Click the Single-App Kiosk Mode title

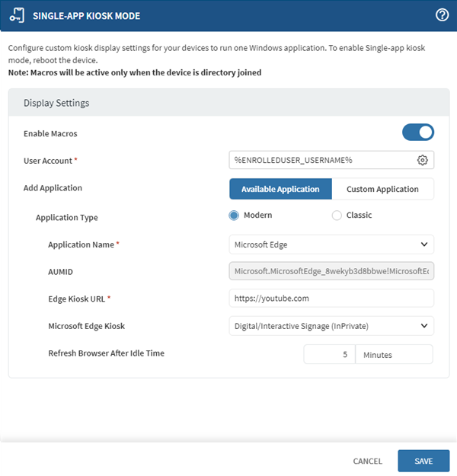86,16
